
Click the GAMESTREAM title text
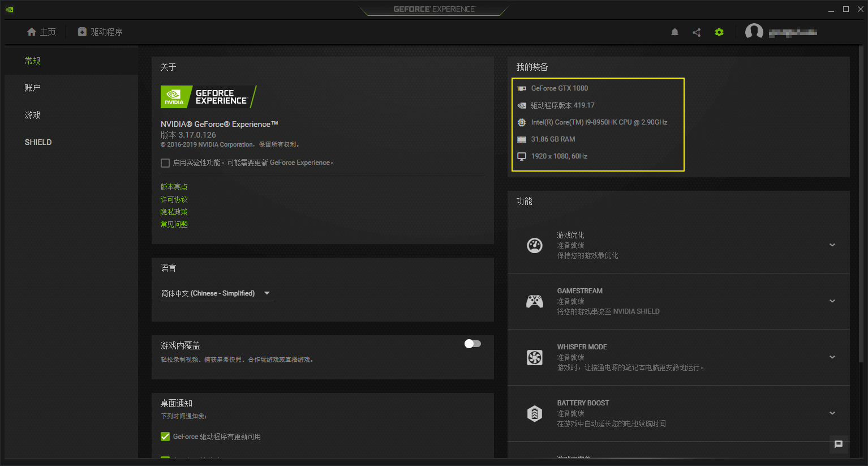(x=580, y=291)
